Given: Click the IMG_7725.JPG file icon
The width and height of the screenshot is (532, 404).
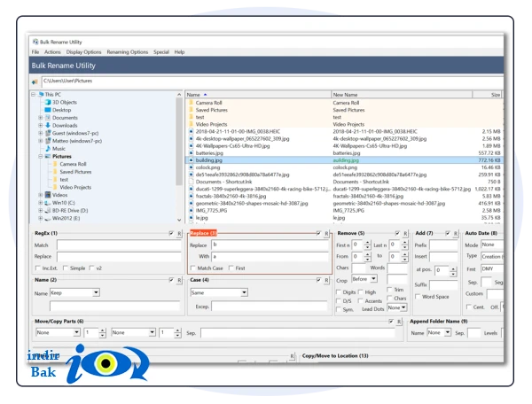Looking at the screenshot, I should pos(191,211).
